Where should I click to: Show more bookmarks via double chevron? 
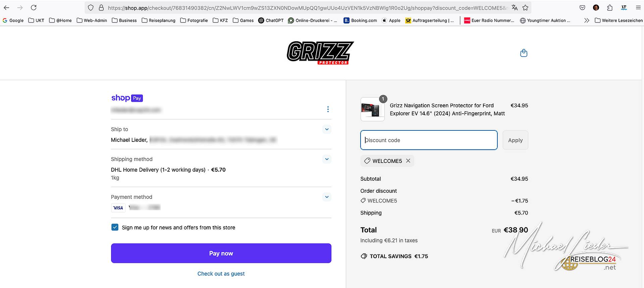(587, 20)
